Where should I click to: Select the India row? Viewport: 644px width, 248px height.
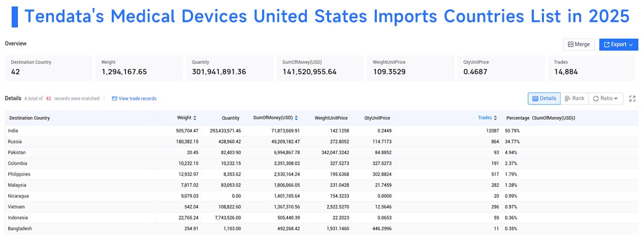click(322, 131)
